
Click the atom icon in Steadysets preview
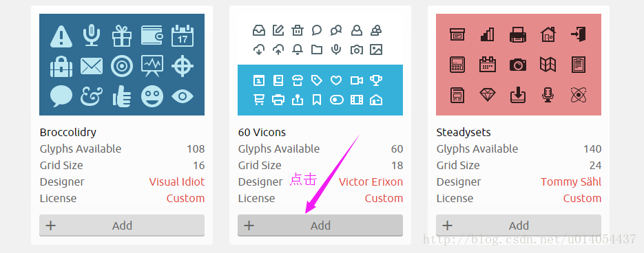pyautogui.click(x=579, y=95)
